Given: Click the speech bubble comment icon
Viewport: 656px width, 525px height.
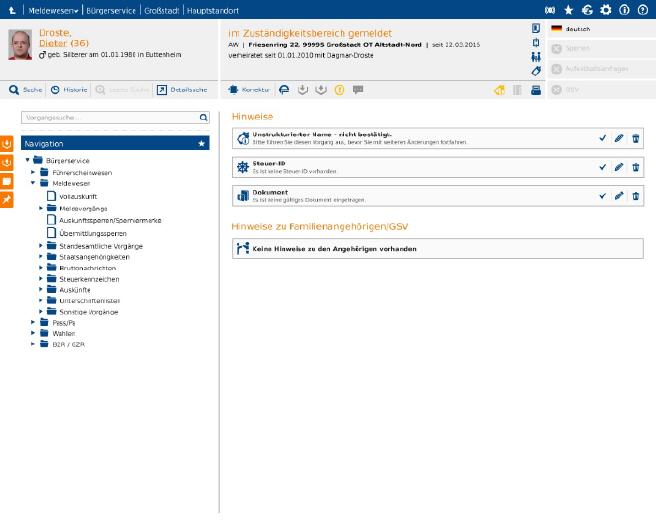Looking at the screenshot, I should click(358, 90).
